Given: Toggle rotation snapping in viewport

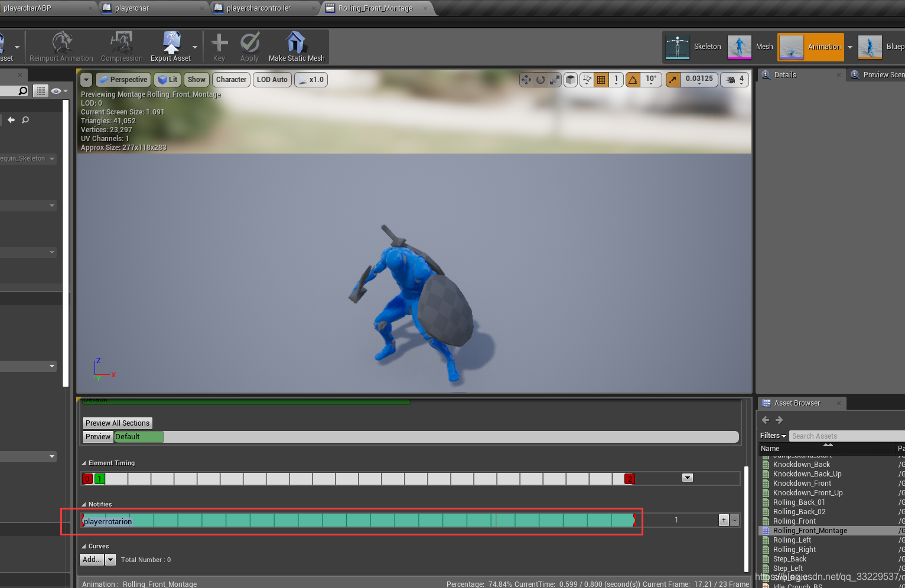Looking at the screenshot, I should click(x=633, y=80).
